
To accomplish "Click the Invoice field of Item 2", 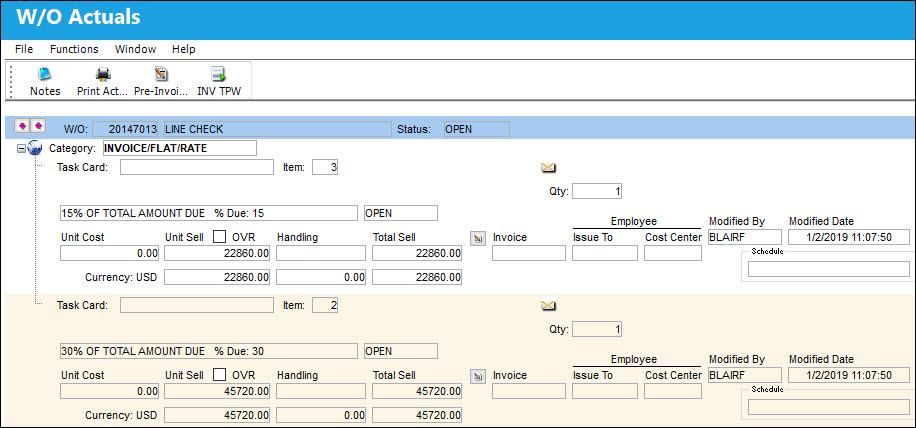I will point(529,391).
